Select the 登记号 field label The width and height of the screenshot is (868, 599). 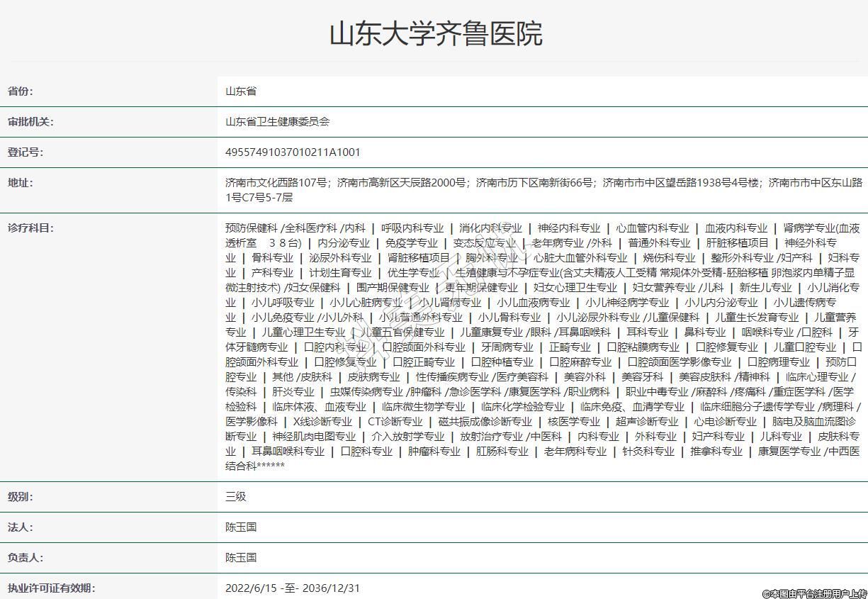pos(26,152)
